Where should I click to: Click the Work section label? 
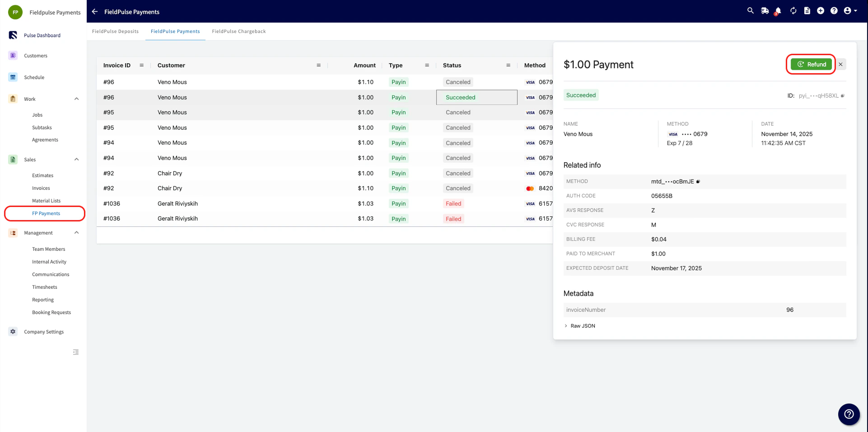(30, 99)
